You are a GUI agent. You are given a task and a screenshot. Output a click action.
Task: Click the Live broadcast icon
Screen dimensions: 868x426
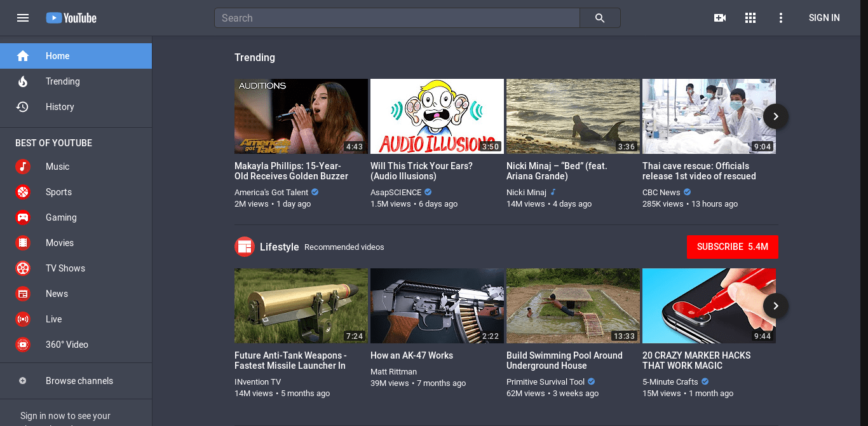click(23, 319)
